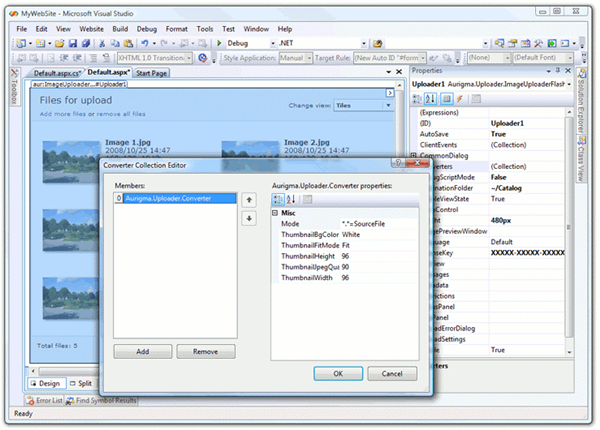The width and height of the screenshot is (600, 430).
Task: Open the File menu
Action: tap(21, 29)
